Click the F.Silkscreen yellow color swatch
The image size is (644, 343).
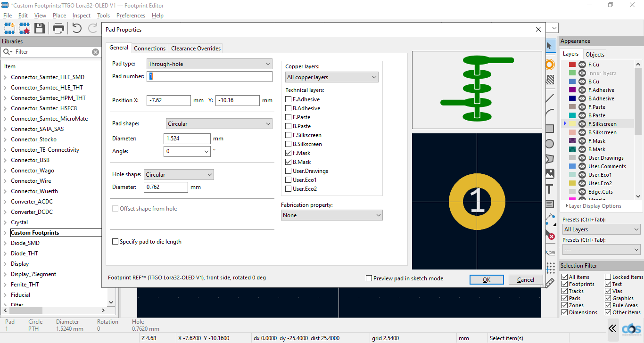572,124
